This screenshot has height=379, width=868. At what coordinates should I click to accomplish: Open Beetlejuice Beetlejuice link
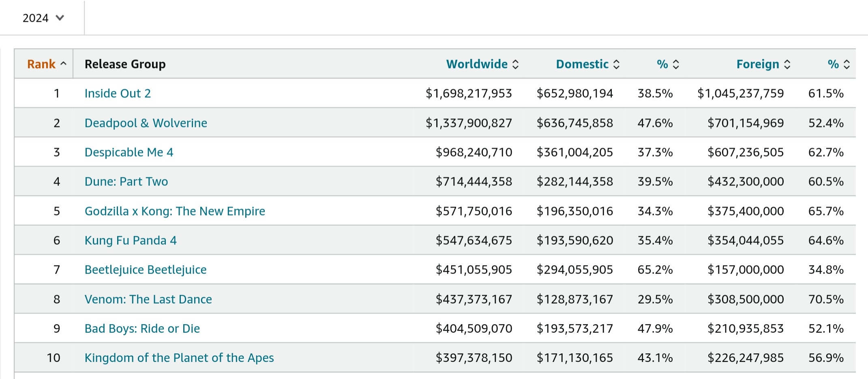pos(146,269)
